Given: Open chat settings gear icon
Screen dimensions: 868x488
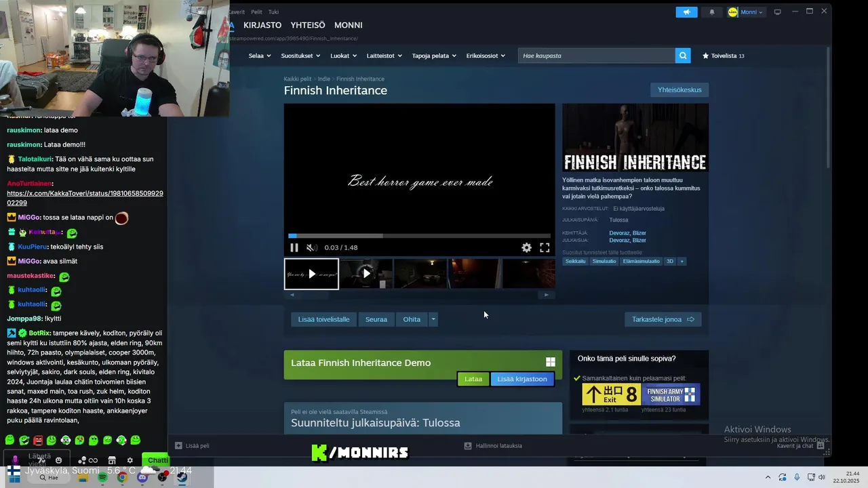Looking at the screenshot, I should pos(130,460).
